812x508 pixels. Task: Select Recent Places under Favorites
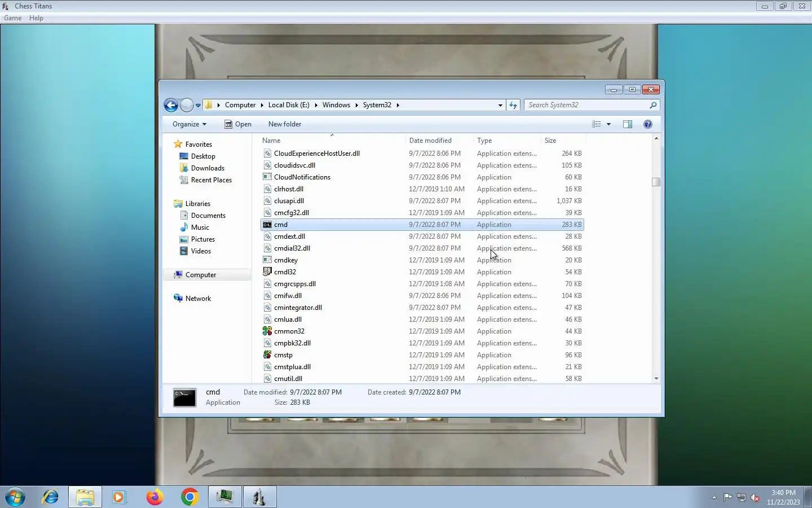click(211, 180)
